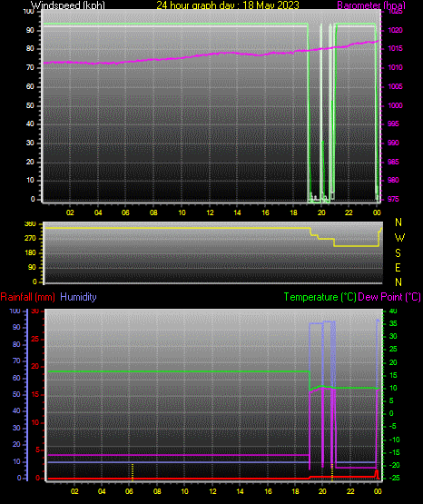Click the blue 'Humidity' legend label
Viewport: 423px width, 504px height.
pos(78,297)
